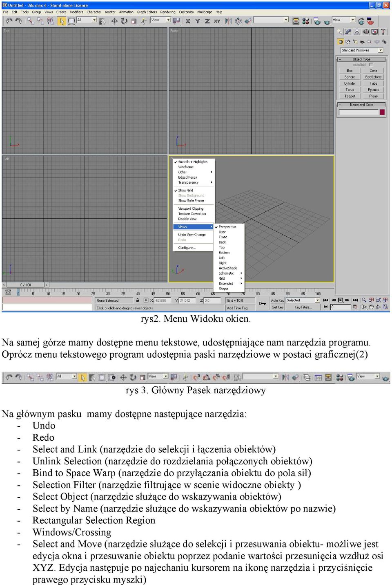Click the Mirror Selected Objects icon
392x585 pixels.
[229, 20]
